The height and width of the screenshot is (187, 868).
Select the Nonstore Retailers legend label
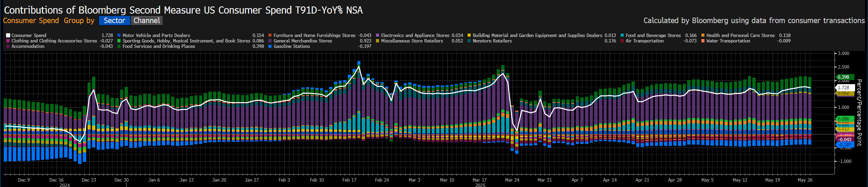pos(492,41)
